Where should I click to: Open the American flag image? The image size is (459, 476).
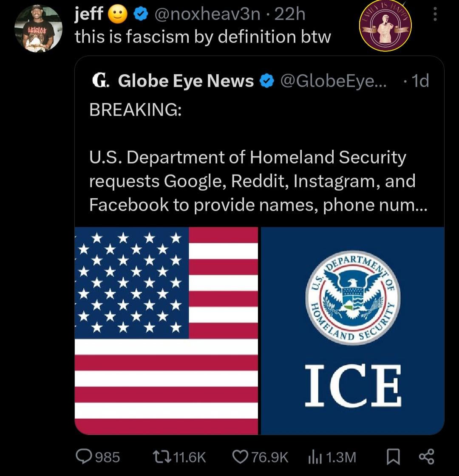pos(167,330)
